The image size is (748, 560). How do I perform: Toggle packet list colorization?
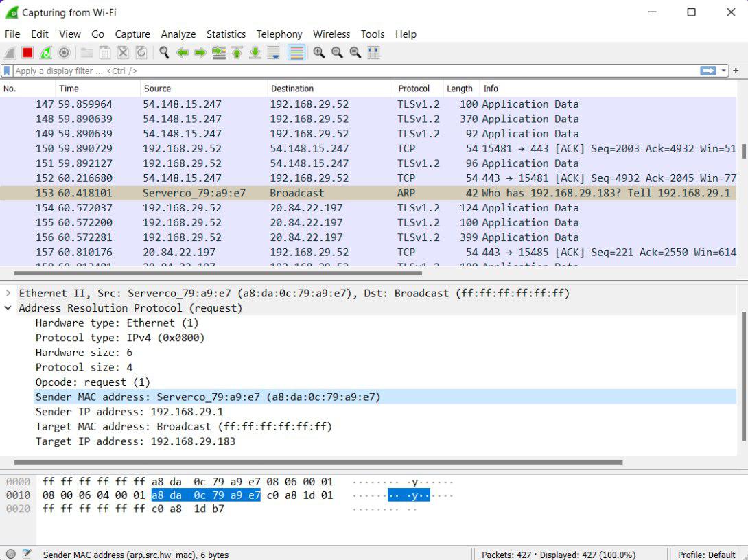296,52
